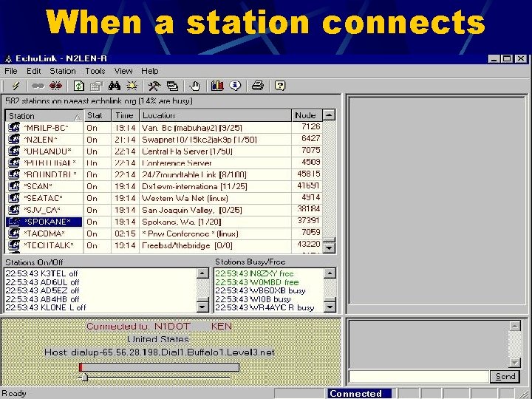
Task: Click the grey chain link Reconnect icon
Action: point(38,86)
